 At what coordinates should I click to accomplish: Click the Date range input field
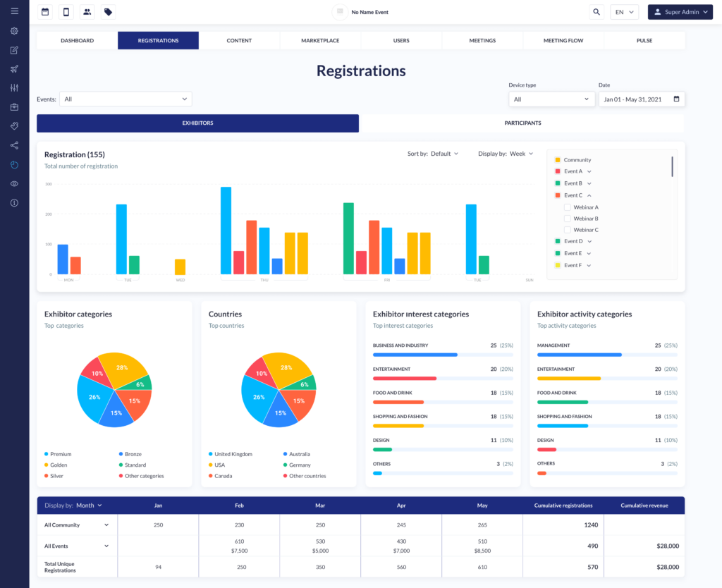click(642, 99)
